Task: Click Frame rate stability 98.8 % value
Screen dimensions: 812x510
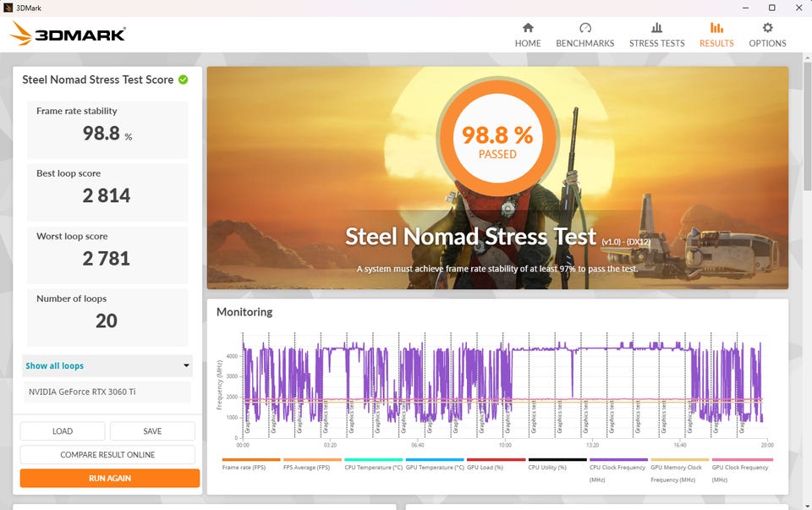Action: click(107, 134)
